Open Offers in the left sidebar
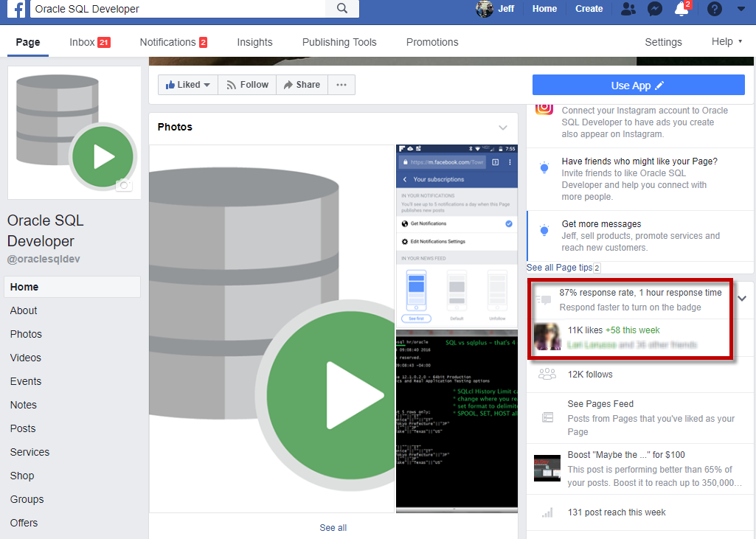This screenshot has height=539, width=756. tap(24, 523)
